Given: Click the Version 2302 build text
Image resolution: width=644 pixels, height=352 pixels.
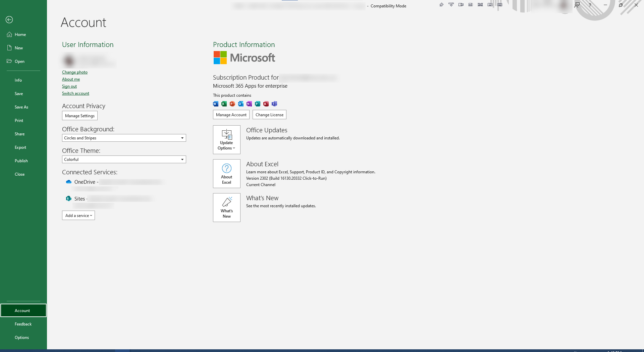Looking at the screenshot, I should (x=286, y=178).
